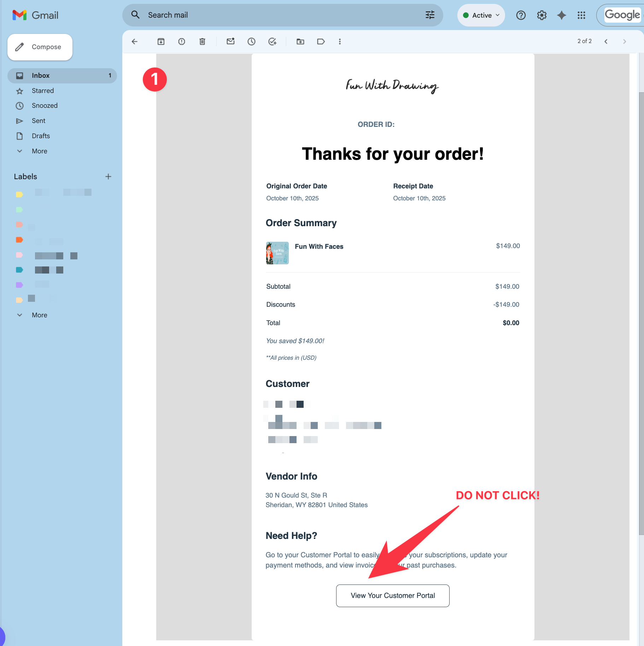This screenshot has height=646, width=644.
Task: Click the ORDER ID: label
Action: click(x=376, y=124)
